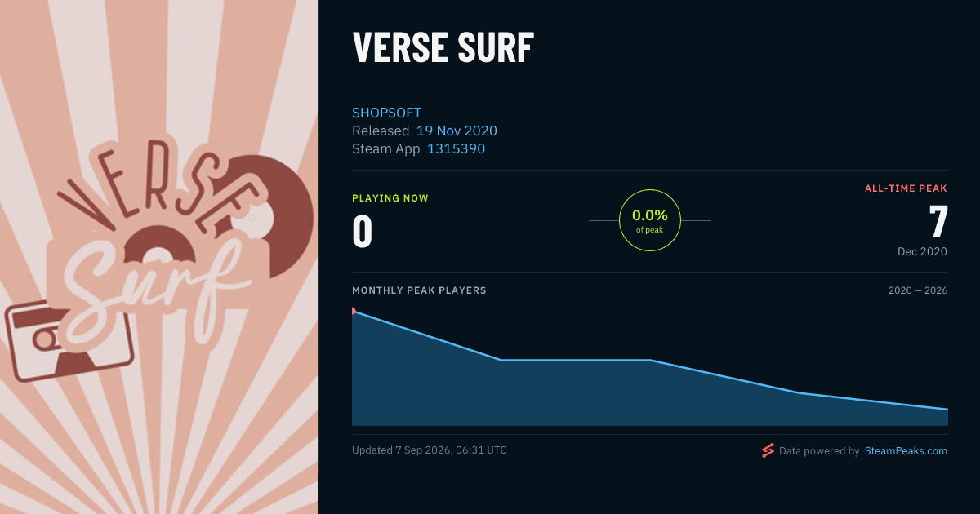The image size is (980, 514).
Task: Click the all-time peak number 7
Action: (938, 222)
